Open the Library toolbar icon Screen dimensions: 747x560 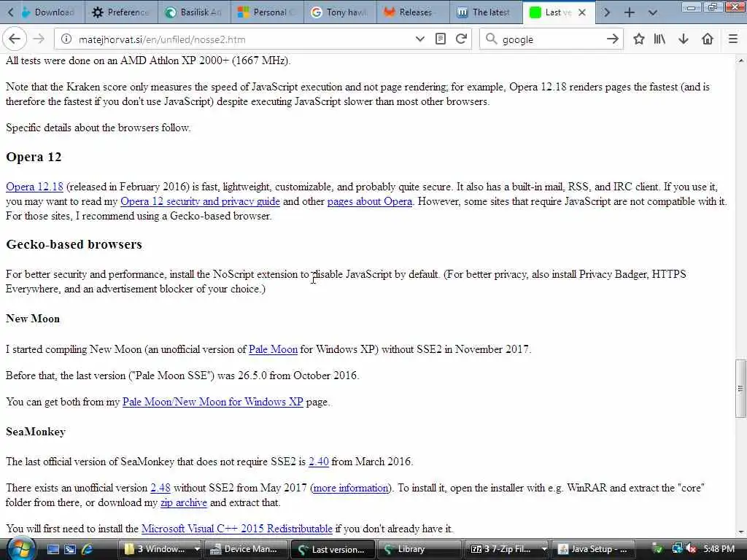pyautogui.click(x=659, y=39)
